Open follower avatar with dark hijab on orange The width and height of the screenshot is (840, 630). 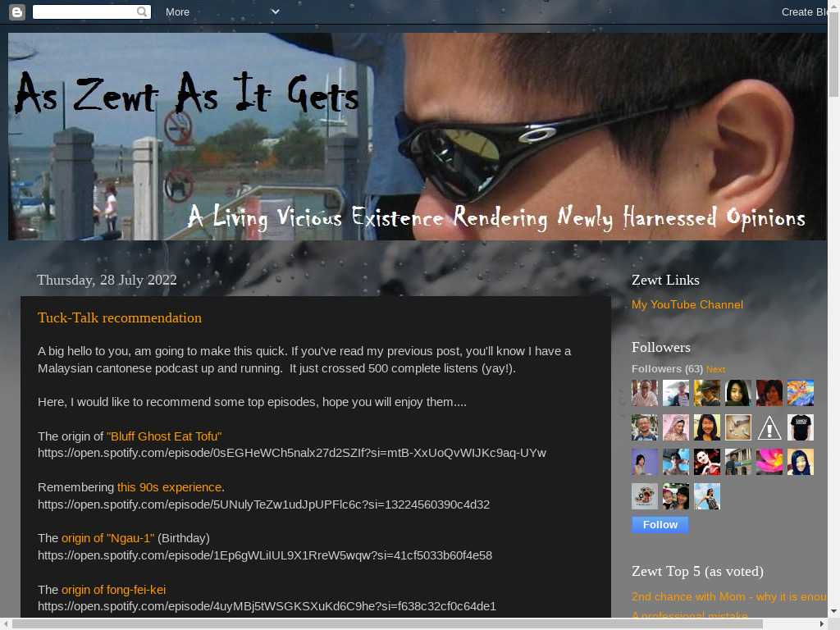pos(801,462)
